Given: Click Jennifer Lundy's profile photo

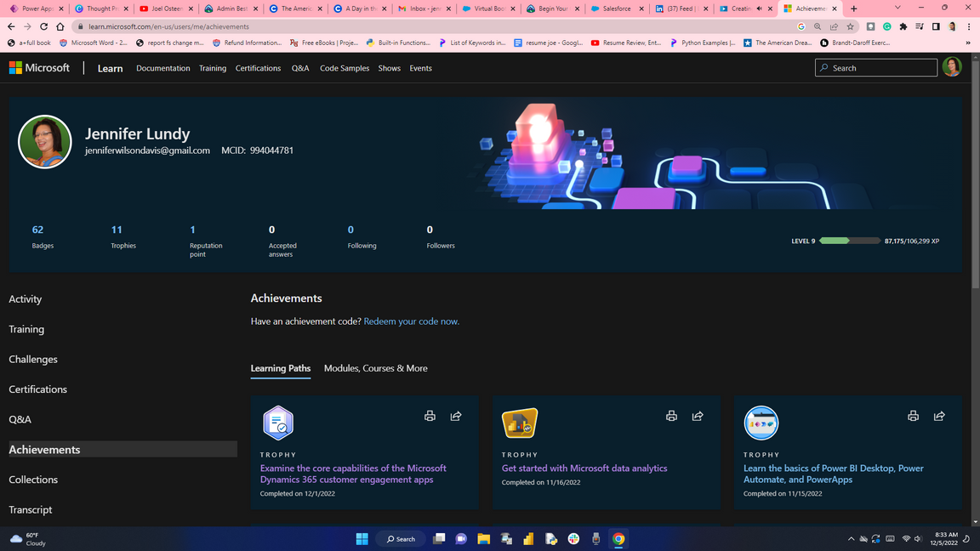Looking at the screenshot, I should (45, 142).
